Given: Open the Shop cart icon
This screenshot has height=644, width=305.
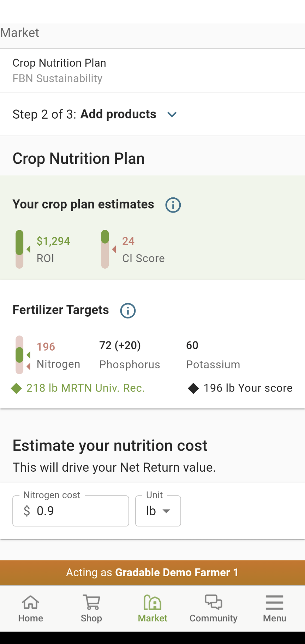Looking at the screenshot, I should pyautogui.click(x=91, y=602).
